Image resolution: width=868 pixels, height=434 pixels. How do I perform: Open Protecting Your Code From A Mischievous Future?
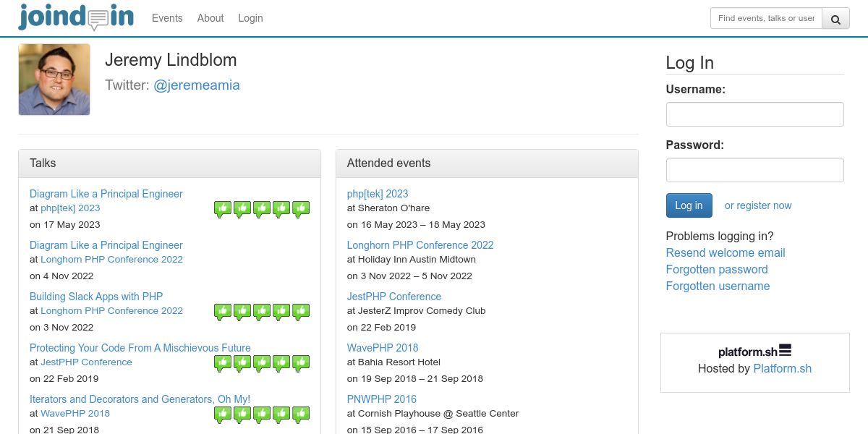140,348
